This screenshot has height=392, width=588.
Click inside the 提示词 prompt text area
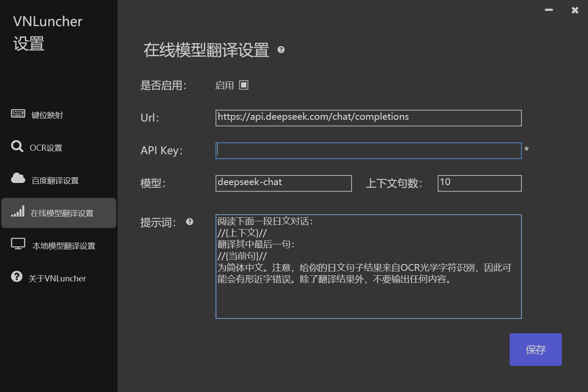(368, 267)
